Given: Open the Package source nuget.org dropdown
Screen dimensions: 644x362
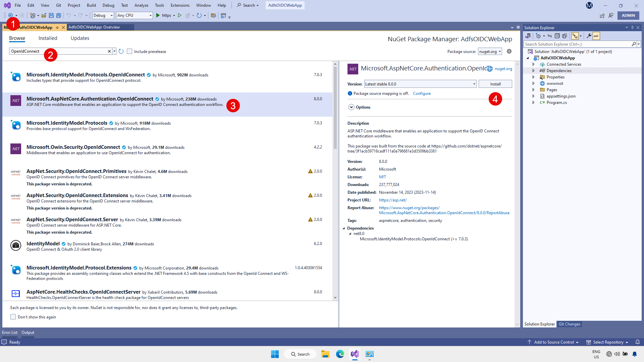Looking at the screenshot, I should coord(490,51).
